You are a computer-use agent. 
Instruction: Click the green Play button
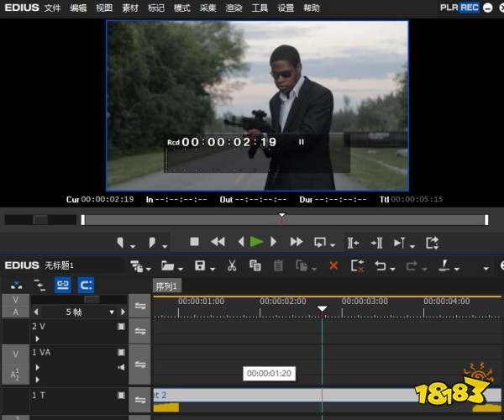(x=256, y=242)
